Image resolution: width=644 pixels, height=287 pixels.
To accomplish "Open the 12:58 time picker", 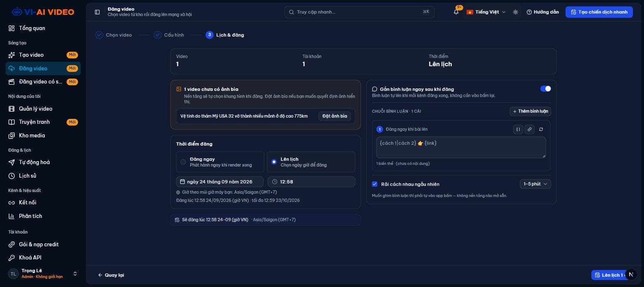I will click(311, 182).
